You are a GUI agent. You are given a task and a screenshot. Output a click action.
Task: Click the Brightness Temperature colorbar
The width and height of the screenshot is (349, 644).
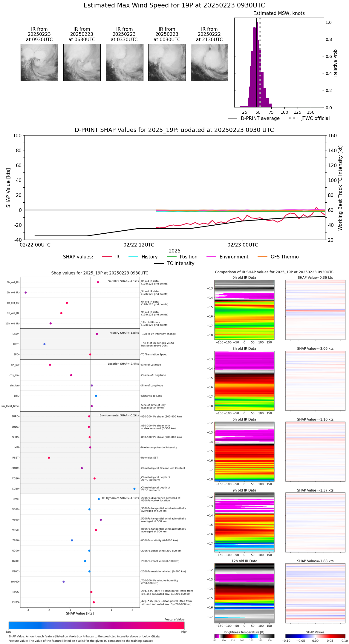click(x=244, y=636)
